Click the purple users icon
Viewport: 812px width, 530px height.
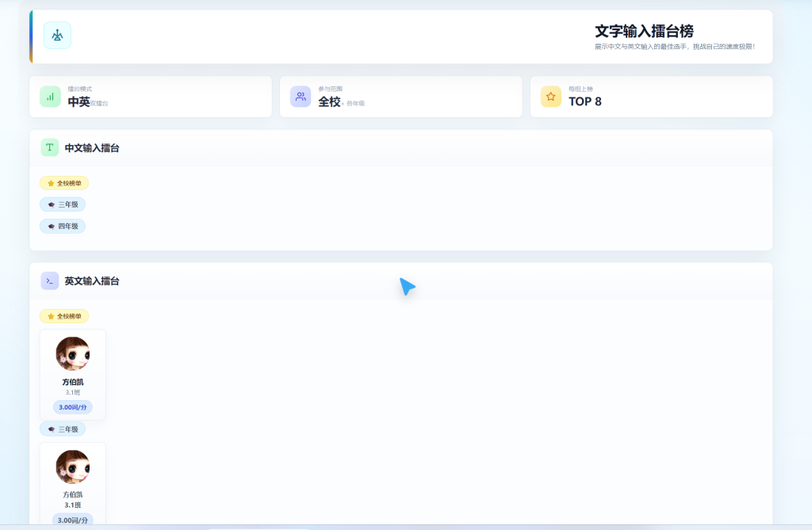coord(301,97)
